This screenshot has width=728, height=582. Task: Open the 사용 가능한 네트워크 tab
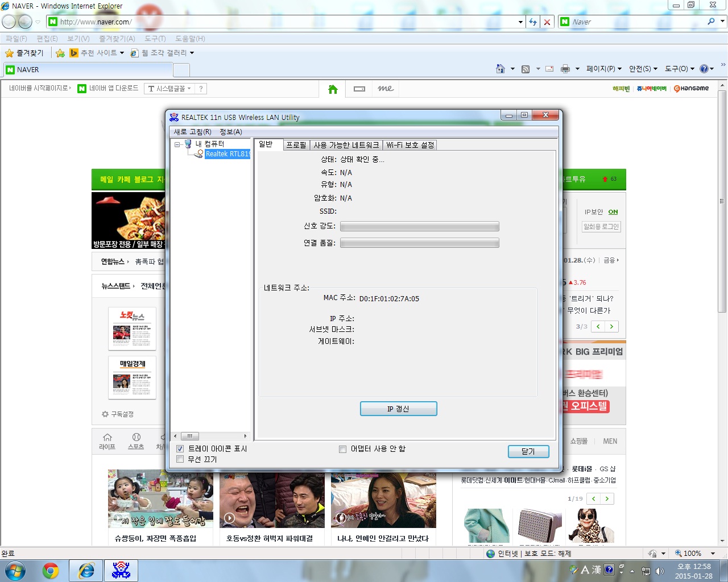[x=346, y=145]
